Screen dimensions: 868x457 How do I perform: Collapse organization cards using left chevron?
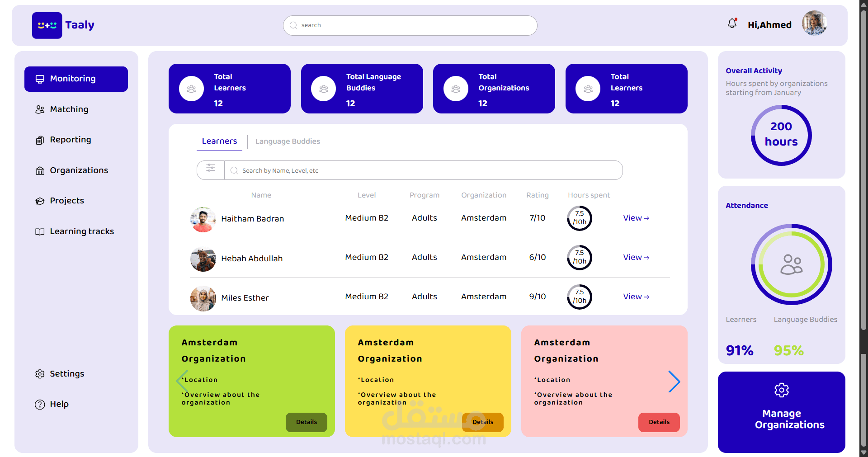tap(182, 382)
